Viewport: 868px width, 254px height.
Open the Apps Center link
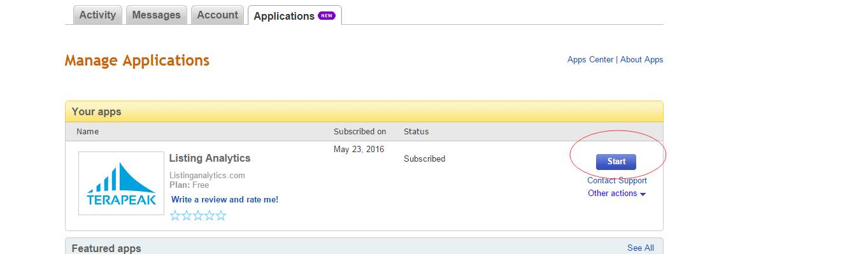click(590, 60)
